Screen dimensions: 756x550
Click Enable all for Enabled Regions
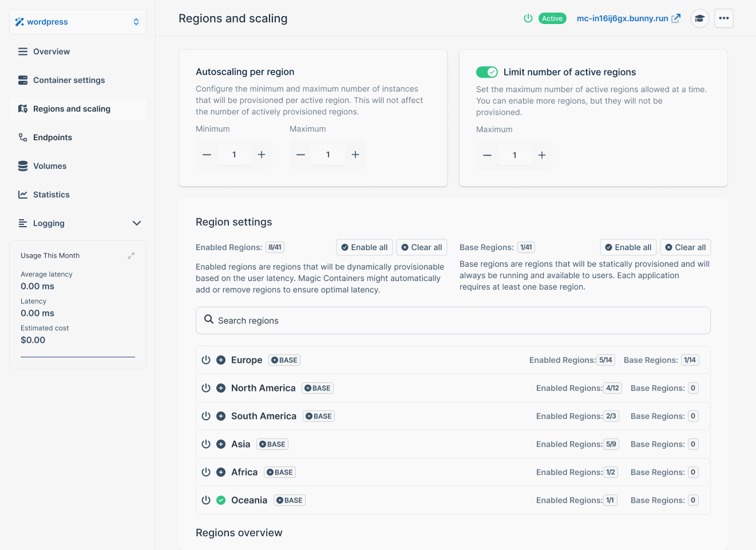pyautogui.click(x=364, y=247)
